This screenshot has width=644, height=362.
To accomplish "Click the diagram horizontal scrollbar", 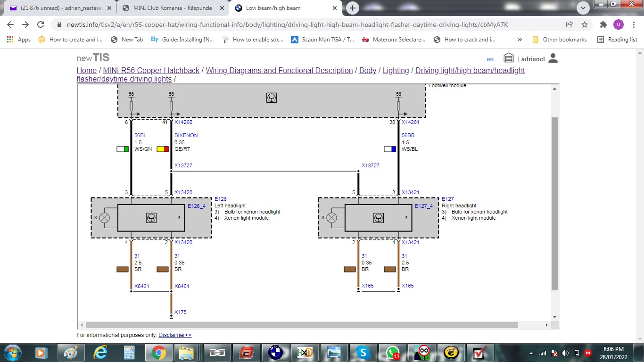I will point(302,325).
